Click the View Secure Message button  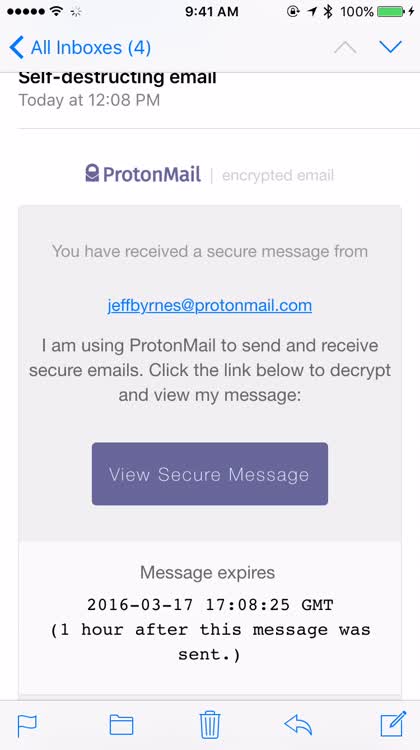tap(210, 474)
